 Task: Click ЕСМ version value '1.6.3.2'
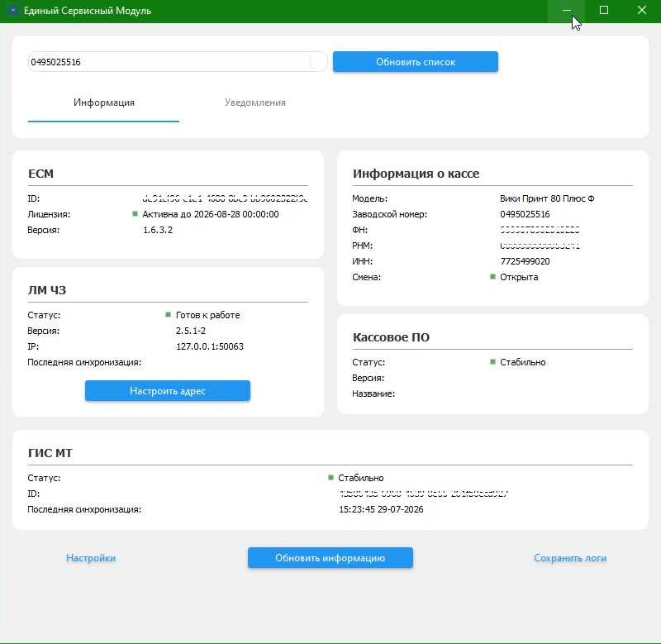158,230
